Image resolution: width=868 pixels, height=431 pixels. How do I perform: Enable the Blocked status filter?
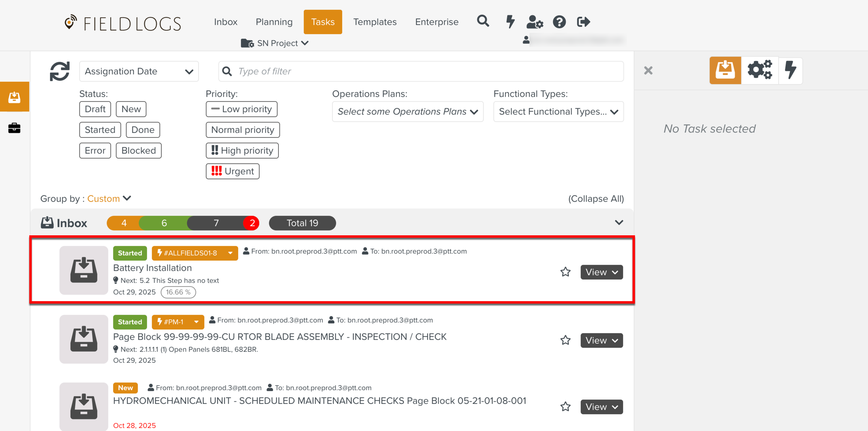coord(138,151)
